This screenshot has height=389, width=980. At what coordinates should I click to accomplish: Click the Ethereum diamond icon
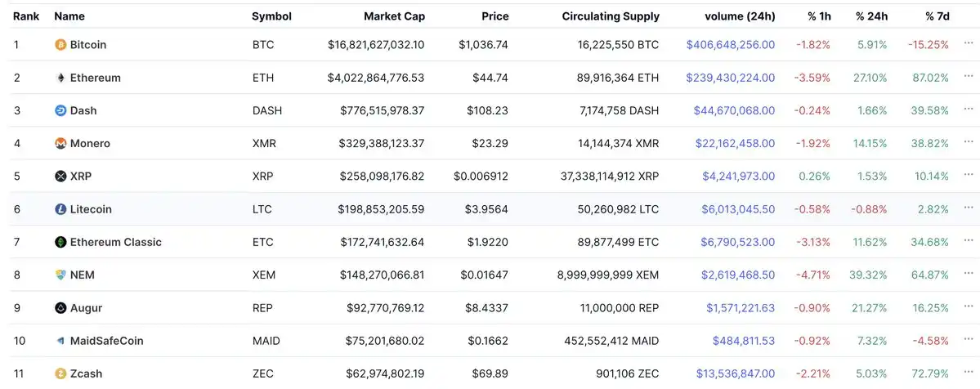(x=60, y=78)
